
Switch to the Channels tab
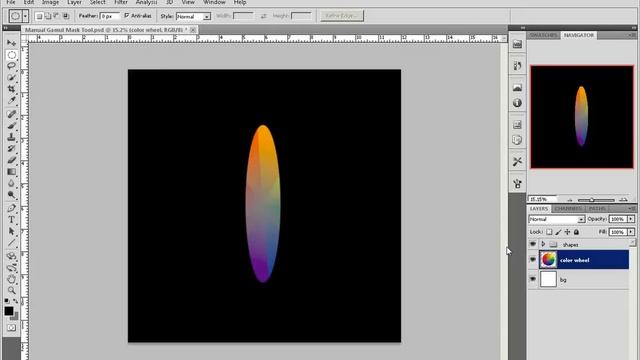coord(568,209)
